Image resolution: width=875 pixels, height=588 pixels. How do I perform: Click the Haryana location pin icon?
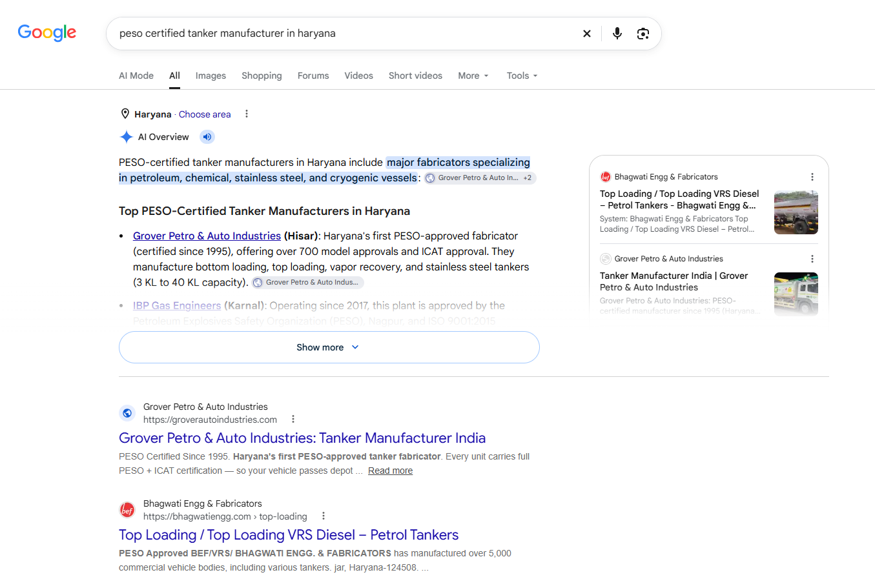125,114
